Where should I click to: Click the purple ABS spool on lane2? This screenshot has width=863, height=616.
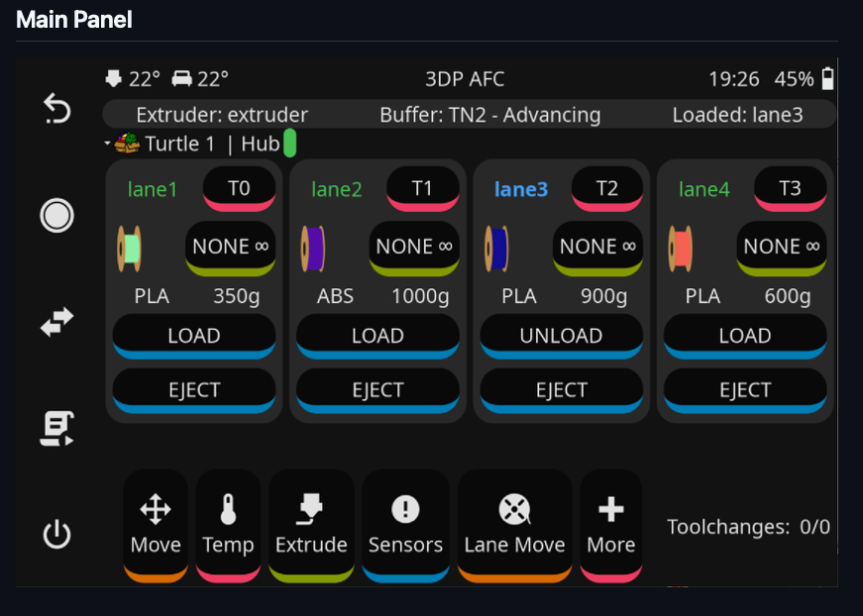tap(313, 250)
